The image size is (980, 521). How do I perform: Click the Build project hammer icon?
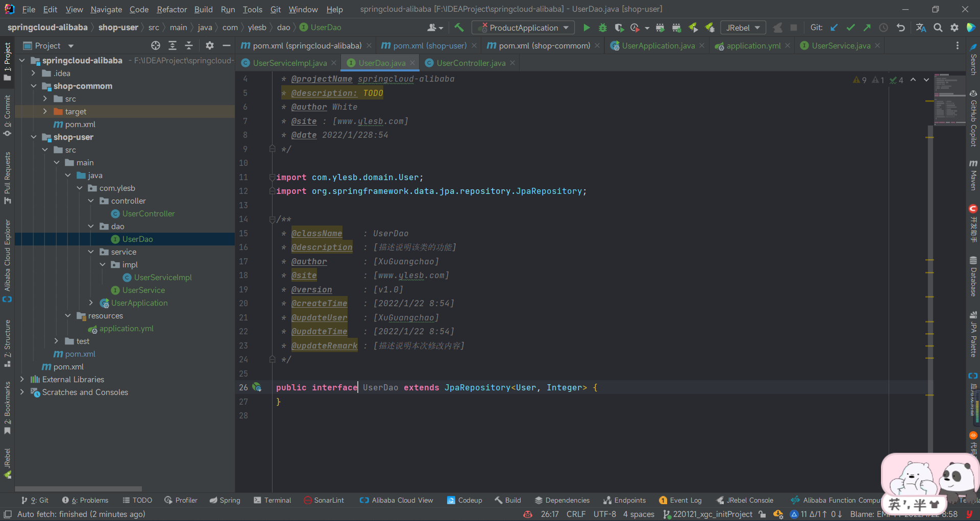[x=459, y=28]
